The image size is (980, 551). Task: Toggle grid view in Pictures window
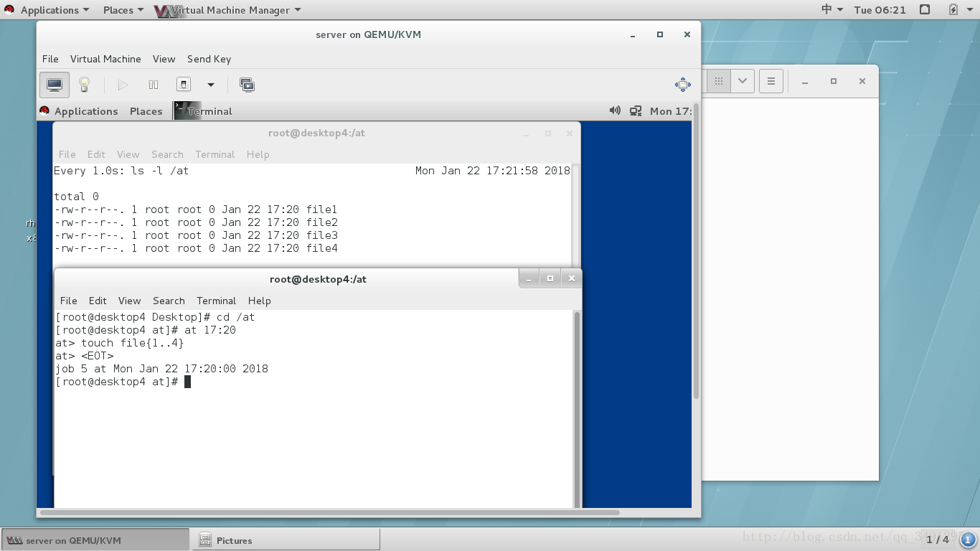(x=718, y=81)
